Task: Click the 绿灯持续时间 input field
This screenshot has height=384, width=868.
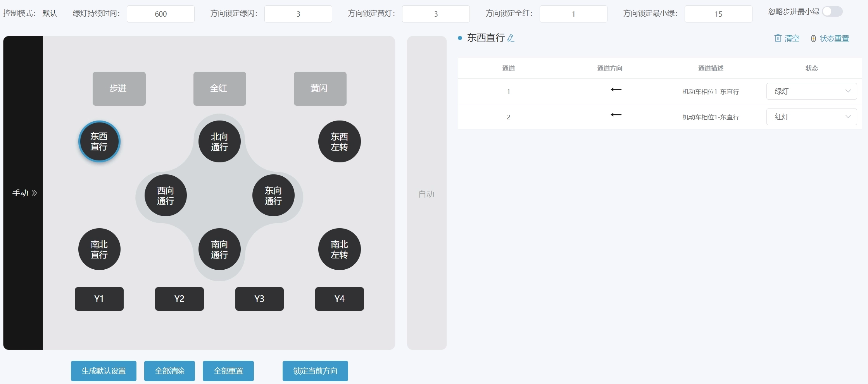Action: coord(160,14)
